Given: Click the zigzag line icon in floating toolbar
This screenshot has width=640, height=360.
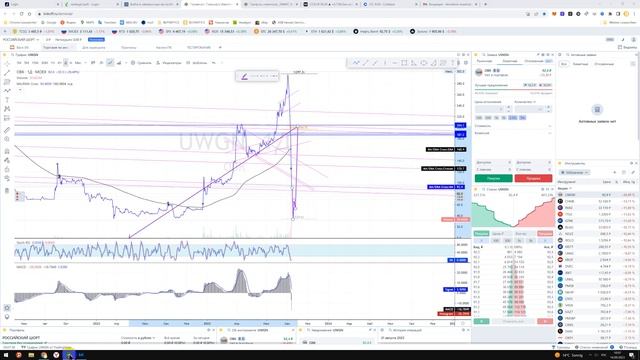Looking at the screenshot, I should pos(356,63).
